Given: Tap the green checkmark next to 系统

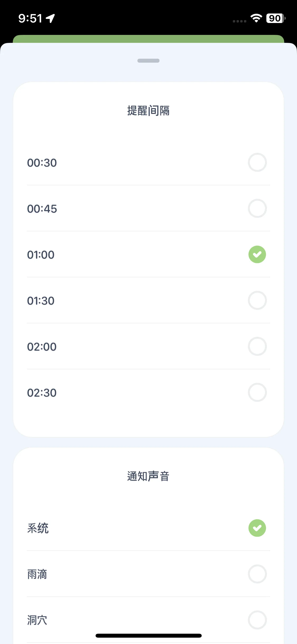Looking at the screenshot, I should coord(257,528).
